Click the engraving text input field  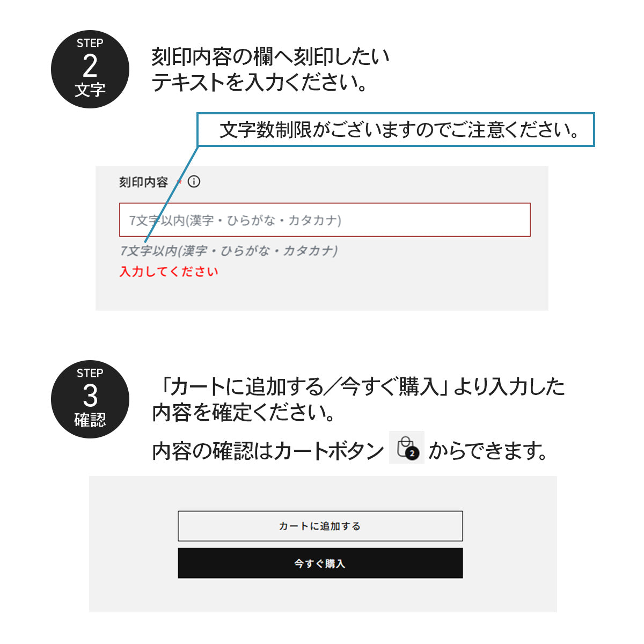tap(325, 219)
